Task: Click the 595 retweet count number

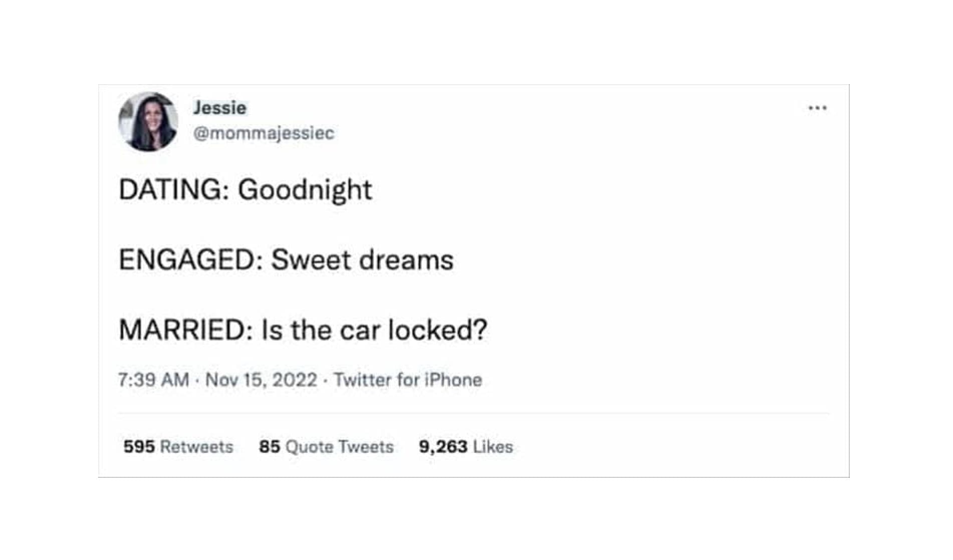Action: click(x=139, y=446)
